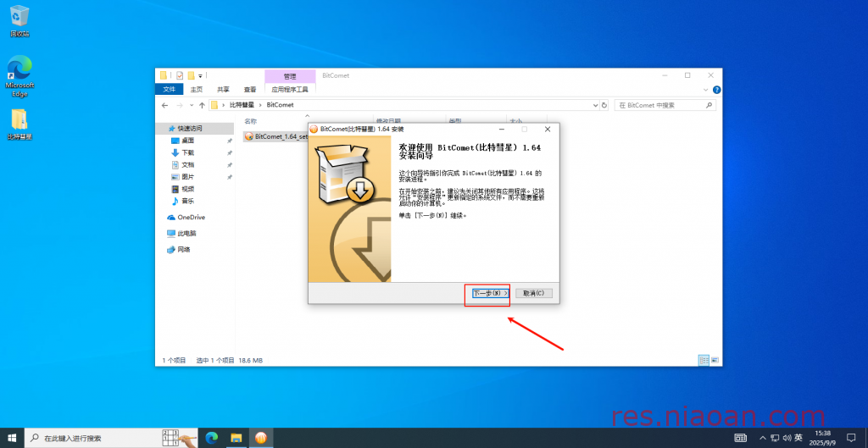The width and height of the screenshot is (868, 448).
Task: Click the pin icon next to 图片
Action: pos(230,177)
